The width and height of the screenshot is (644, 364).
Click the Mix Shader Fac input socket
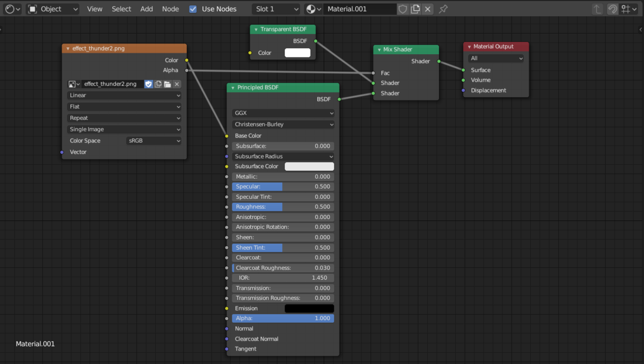tap(374, 73)
